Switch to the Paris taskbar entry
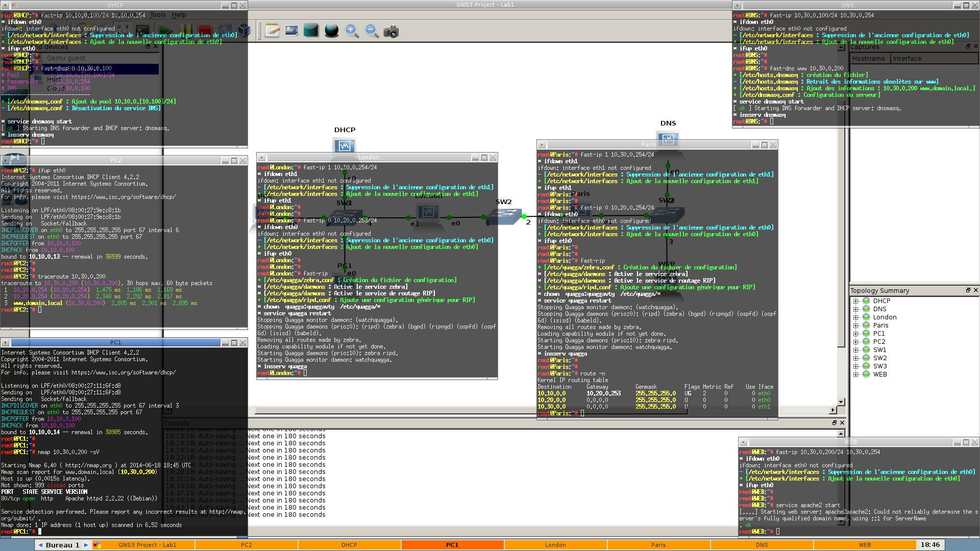The width and height of the screenshot is (980, 551). [658, 545]
